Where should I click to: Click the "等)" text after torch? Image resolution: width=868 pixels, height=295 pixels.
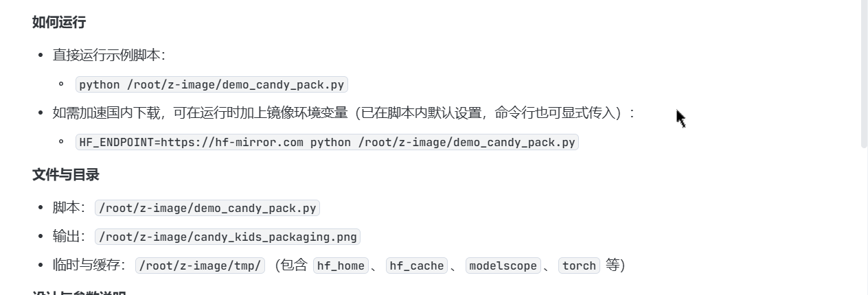(615, 265)
